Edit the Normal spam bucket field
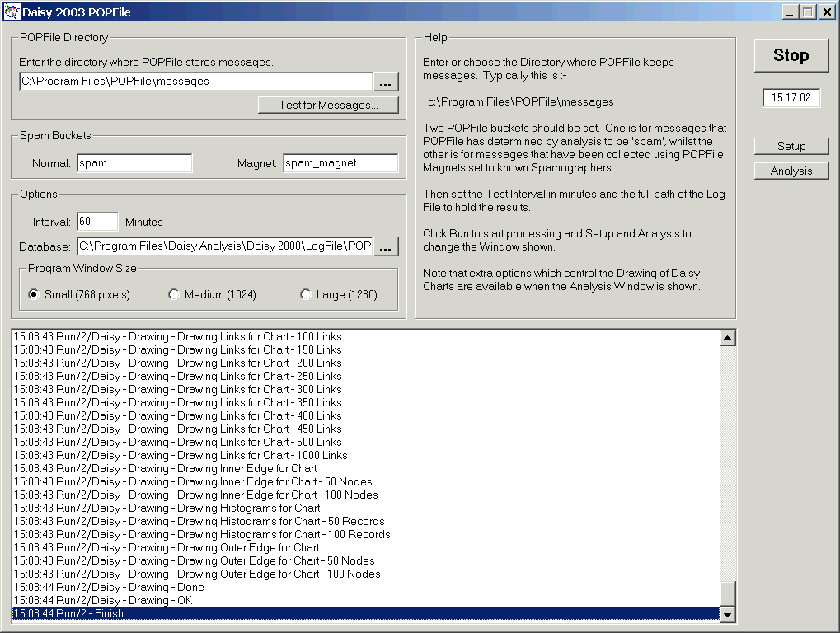 (134, 163)
